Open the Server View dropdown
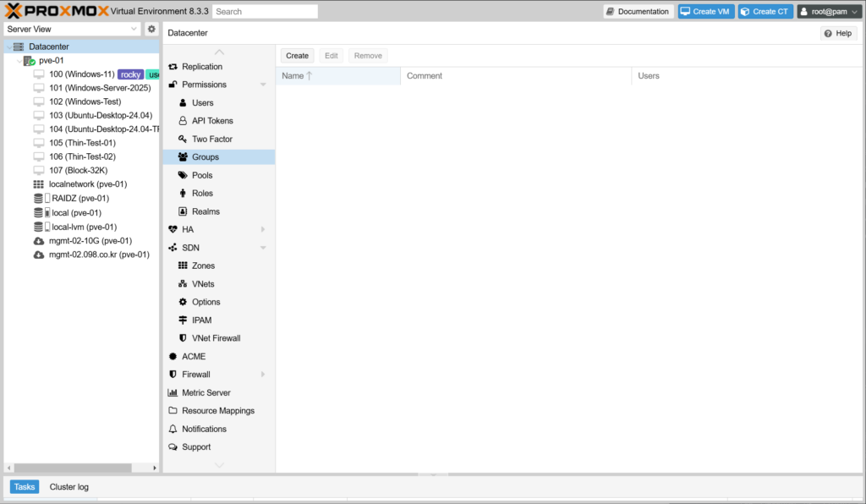Viewport: 866px width, 504px height. tap(72, 29)
